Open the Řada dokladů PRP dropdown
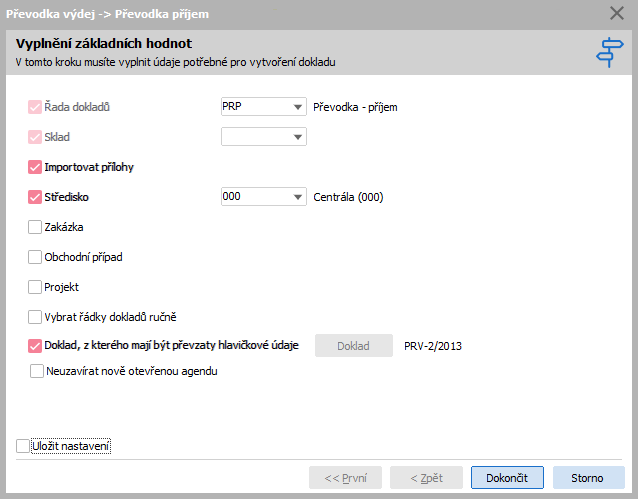 tap(298, 107)
